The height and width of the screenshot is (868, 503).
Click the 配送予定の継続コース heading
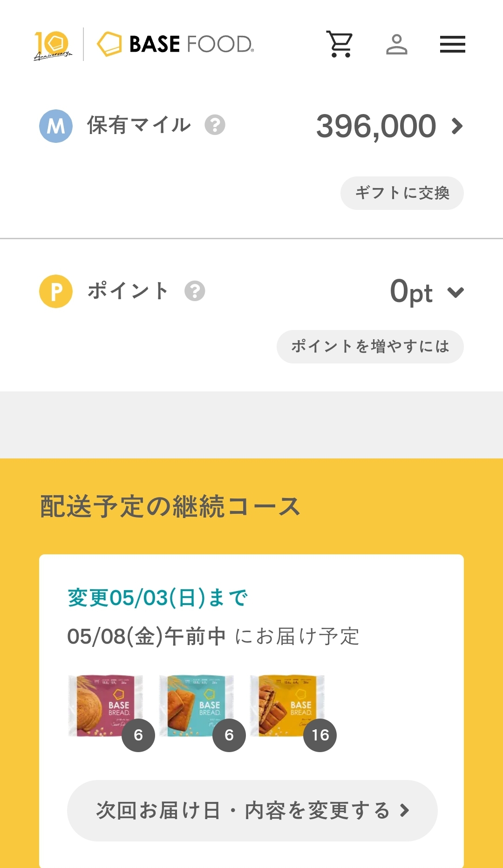pyautogui.click(x=170, y=506)
